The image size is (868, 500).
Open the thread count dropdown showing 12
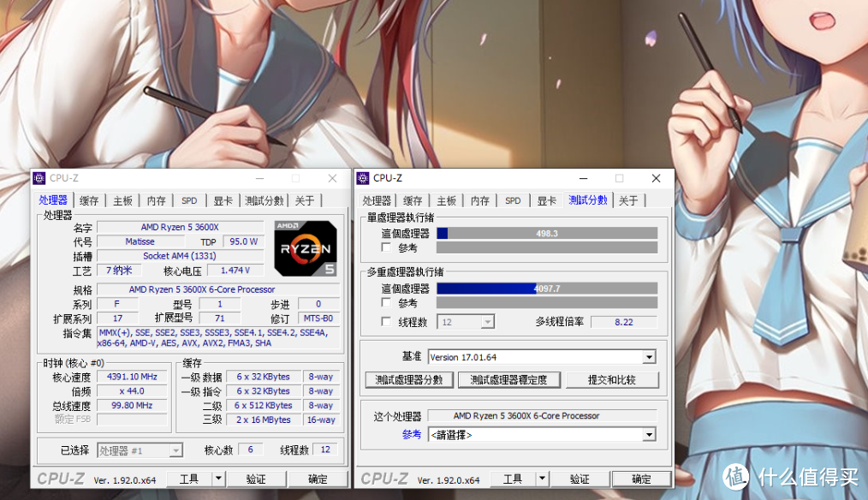click(x=487, y=322)
